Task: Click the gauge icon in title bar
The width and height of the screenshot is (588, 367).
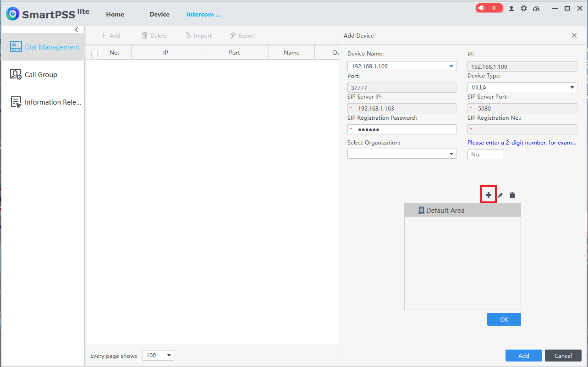Action: (x=536, y=8)
